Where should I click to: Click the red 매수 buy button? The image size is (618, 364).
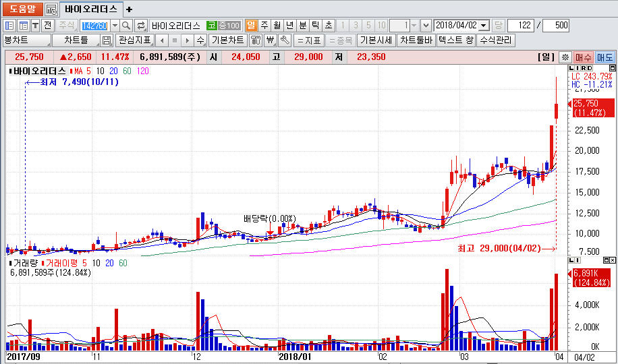[583, 57]
